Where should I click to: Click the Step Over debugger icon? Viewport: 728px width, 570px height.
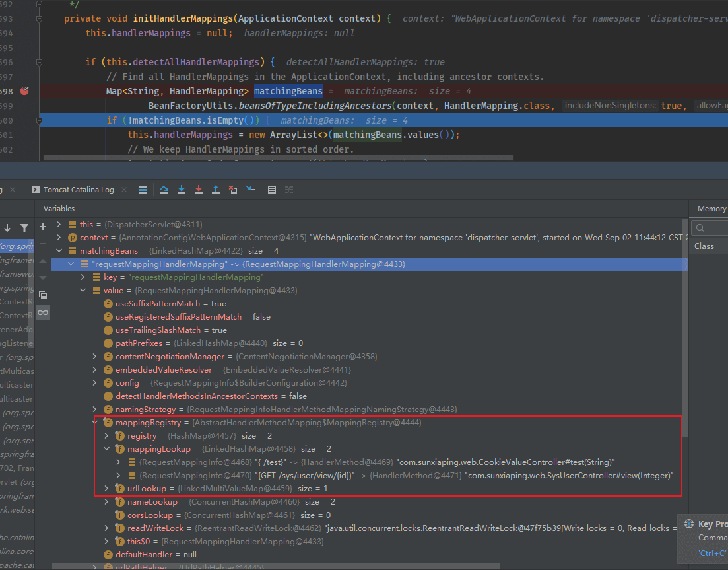[164, 190]
